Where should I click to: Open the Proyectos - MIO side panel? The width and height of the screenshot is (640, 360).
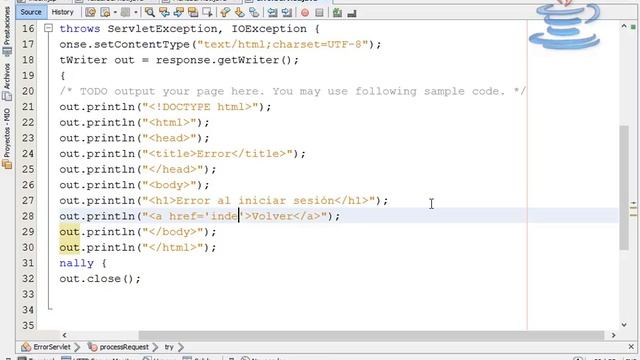(x=7, y=138)
